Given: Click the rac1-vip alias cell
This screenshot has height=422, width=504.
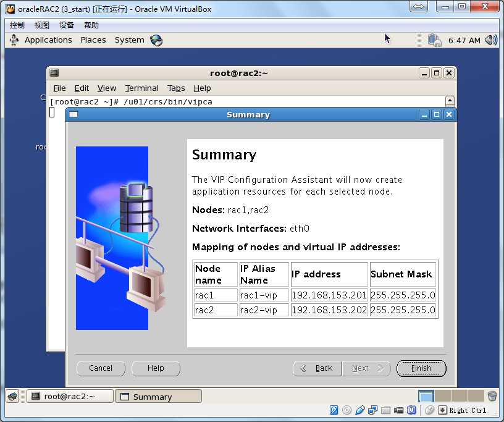Looking at the screenshot, I should [264, 295].
